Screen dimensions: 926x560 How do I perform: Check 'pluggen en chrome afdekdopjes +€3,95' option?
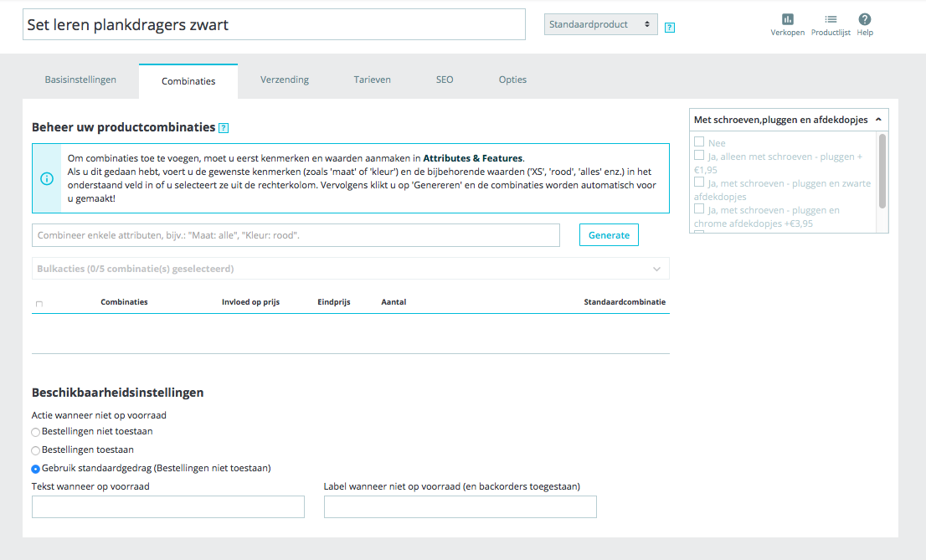click(x=699, y=208)
